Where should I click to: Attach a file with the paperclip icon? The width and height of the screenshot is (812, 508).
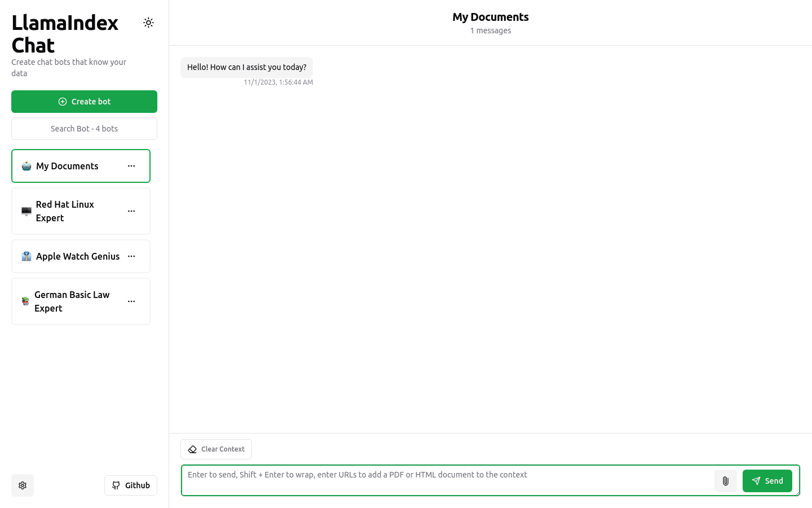(726, 481)
